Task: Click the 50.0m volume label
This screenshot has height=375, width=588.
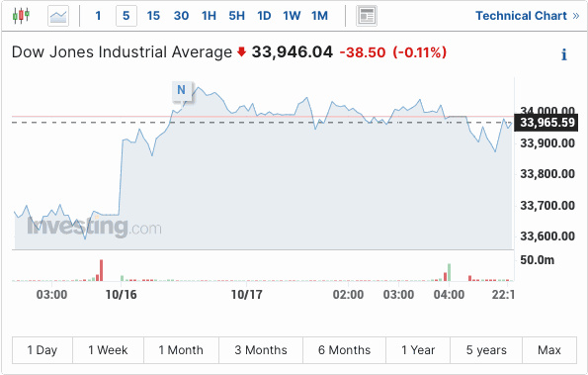Action: click(537, 260)
